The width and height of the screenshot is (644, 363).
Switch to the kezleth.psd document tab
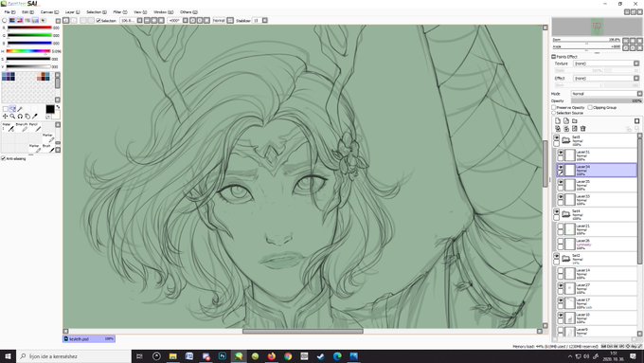89,339
